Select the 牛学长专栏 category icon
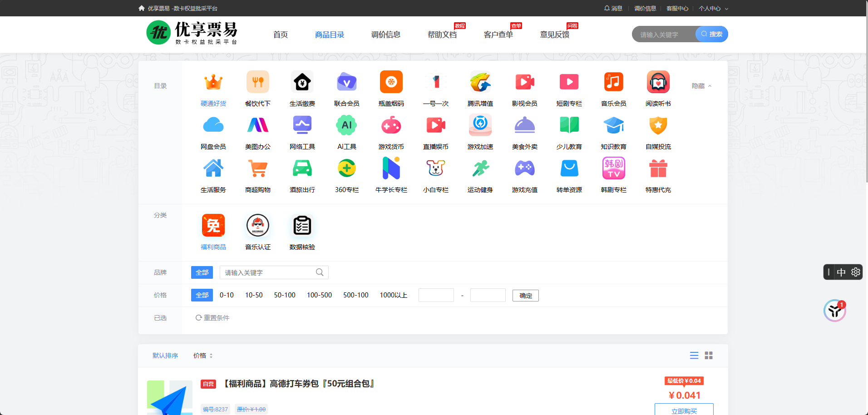The width and height of the screenshot is (868, 415). tap(391, 168)
